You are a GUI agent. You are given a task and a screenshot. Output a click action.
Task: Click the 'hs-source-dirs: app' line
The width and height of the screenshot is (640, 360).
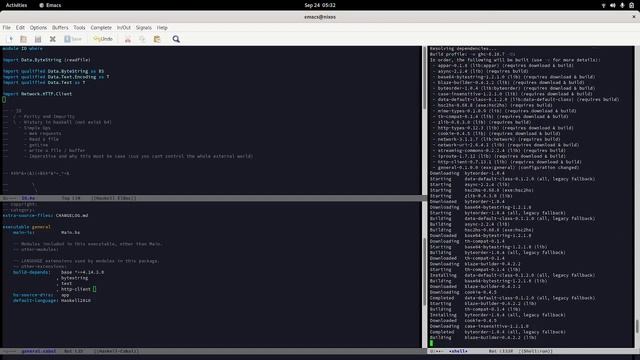tap(41, 295)
